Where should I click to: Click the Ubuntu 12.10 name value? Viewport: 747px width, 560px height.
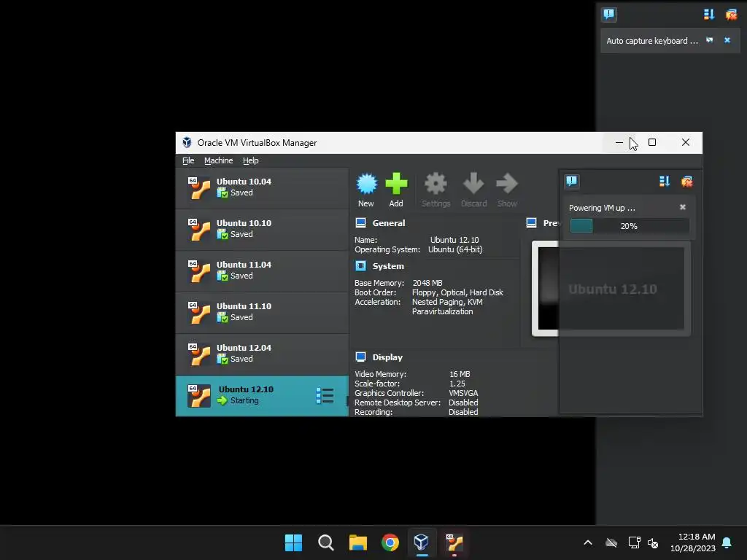point(454,240)
